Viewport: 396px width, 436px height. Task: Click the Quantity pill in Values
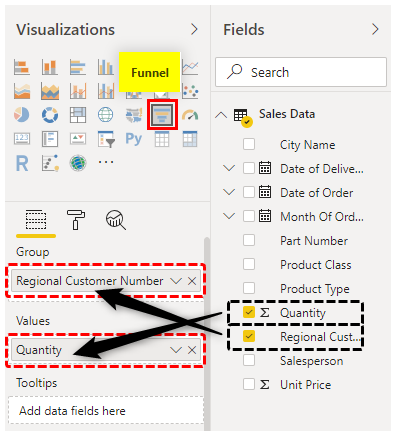click(x=106, y=350)
